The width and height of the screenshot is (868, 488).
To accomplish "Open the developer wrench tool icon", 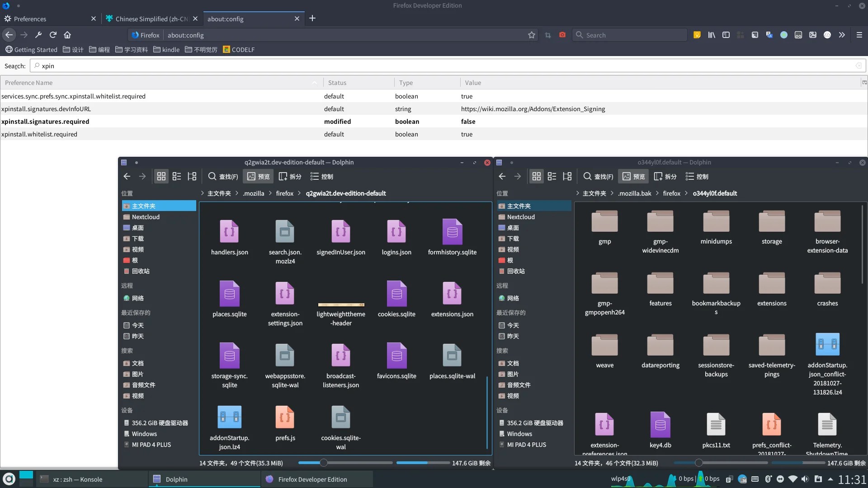I will click(x=38, y=35).
